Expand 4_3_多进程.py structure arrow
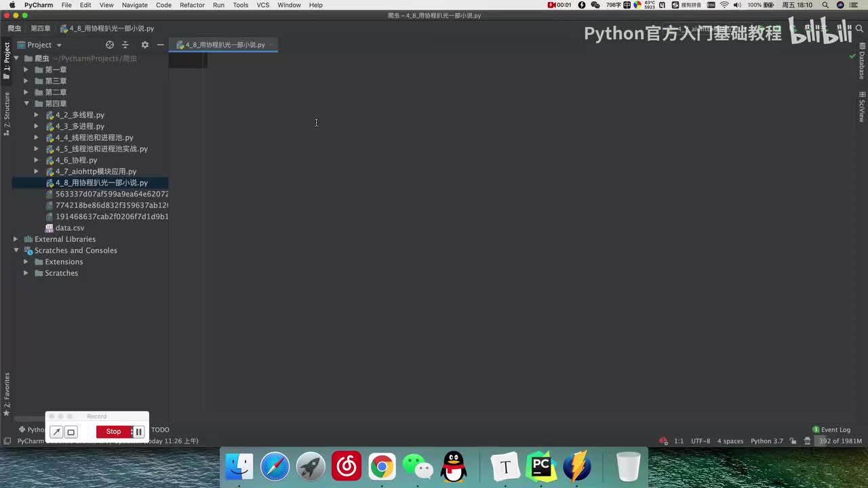Screen dimensions: 868x488 click(x=36, y=126)
